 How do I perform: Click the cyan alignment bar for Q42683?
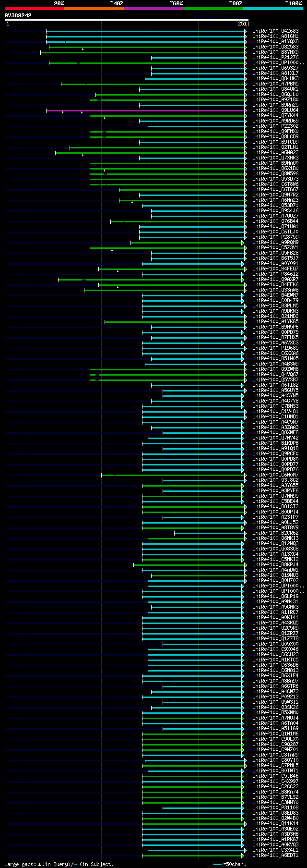tap(146, 31)
